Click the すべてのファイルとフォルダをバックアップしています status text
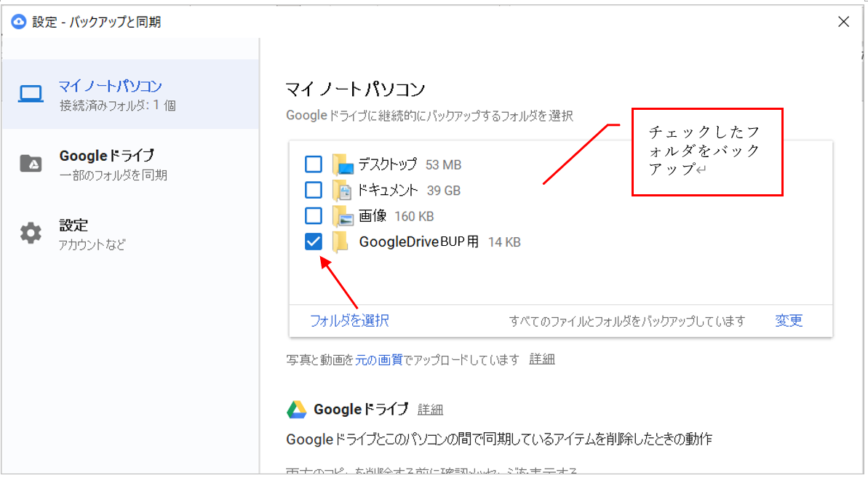Viewport: 868px width, 478px height. (x=627, y=322)
